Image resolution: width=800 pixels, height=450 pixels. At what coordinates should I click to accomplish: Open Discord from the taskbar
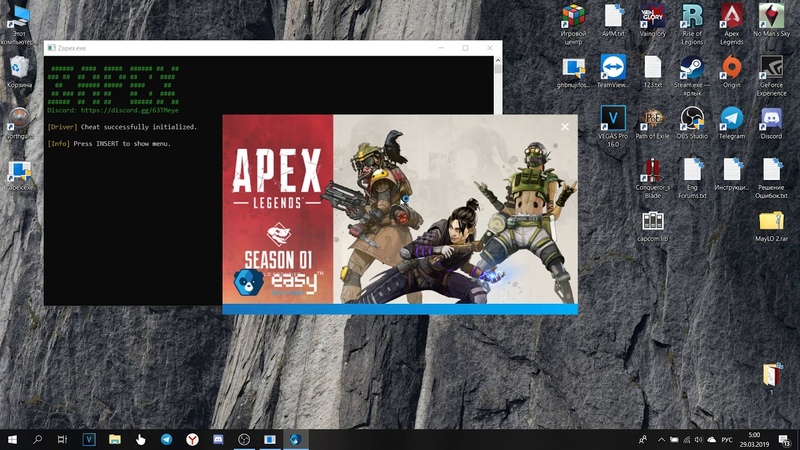(218, 439)
